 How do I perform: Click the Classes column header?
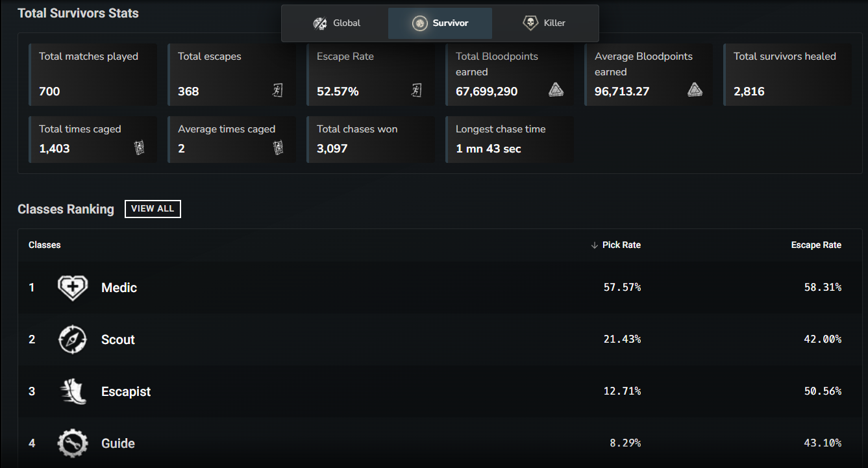pos(45,245)
